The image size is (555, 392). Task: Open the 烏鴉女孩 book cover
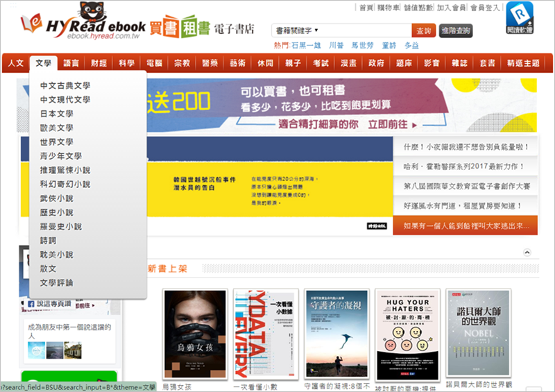click(x=194, y=333)
